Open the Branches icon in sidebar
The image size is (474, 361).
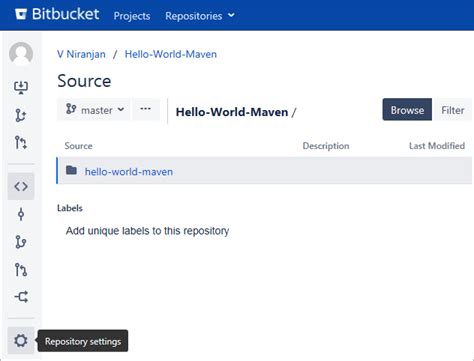[x=21, y=242]
